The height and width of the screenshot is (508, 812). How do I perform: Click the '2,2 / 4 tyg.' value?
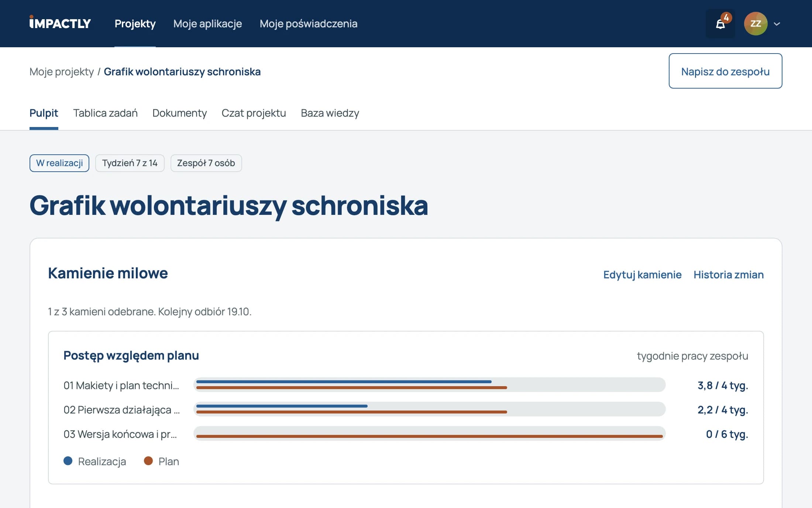click(x=723, y=410)
